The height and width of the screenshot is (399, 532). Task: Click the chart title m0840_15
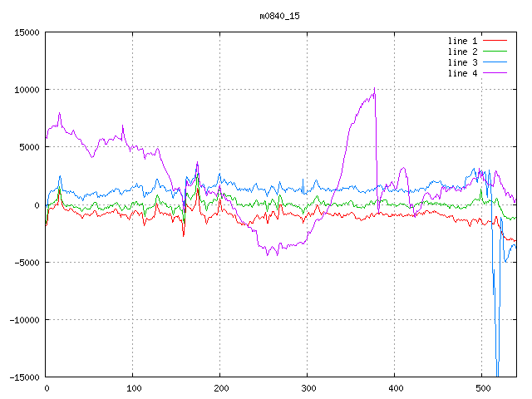279,16
